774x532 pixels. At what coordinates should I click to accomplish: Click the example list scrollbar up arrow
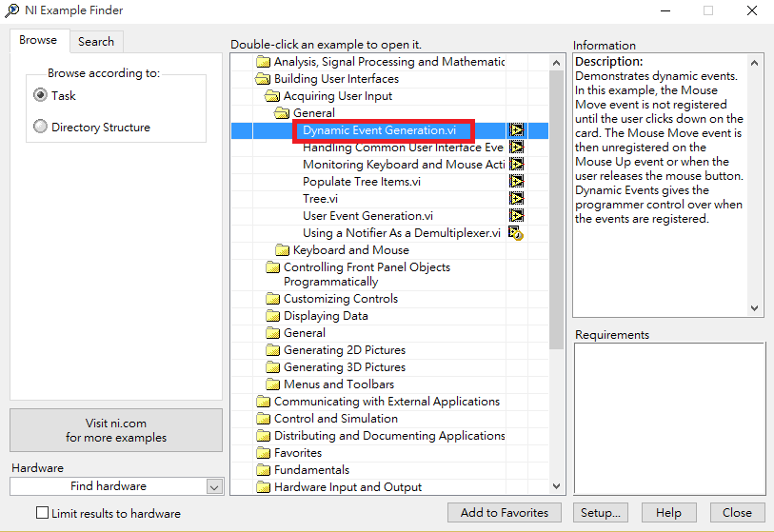tap(556, 63)
